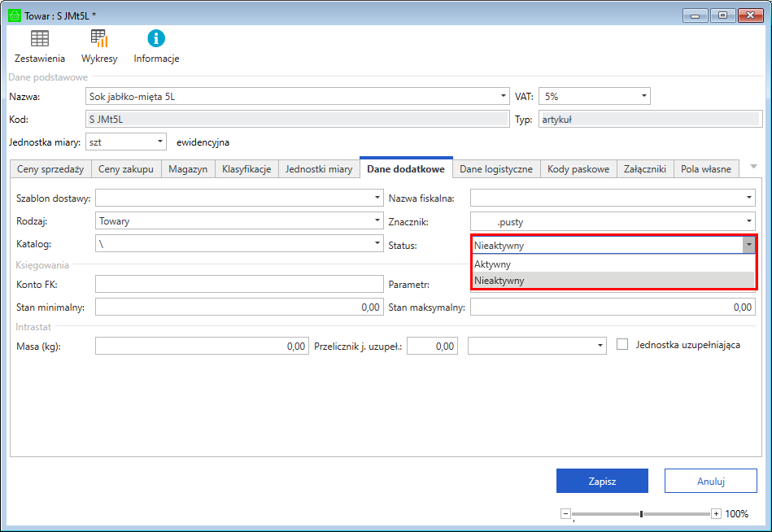Switch to Ceny sprzedaży tab

click(x=49, y=169)
